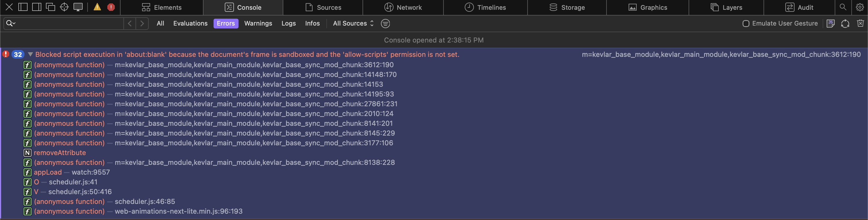Focus the console filter search field

coord(64,23)
